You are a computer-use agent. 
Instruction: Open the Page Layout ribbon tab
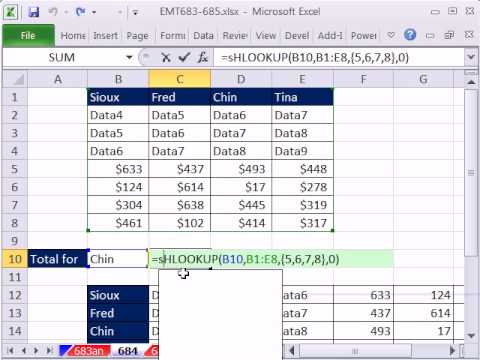[x=137, y=36]
